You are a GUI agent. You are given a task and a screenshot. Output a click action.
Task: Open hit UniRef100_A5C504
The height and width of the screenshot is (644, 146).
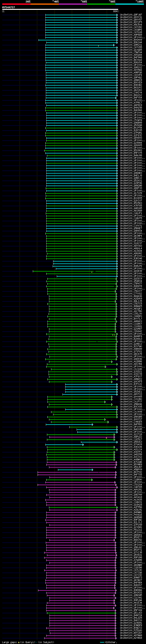(x=131, y=25)
